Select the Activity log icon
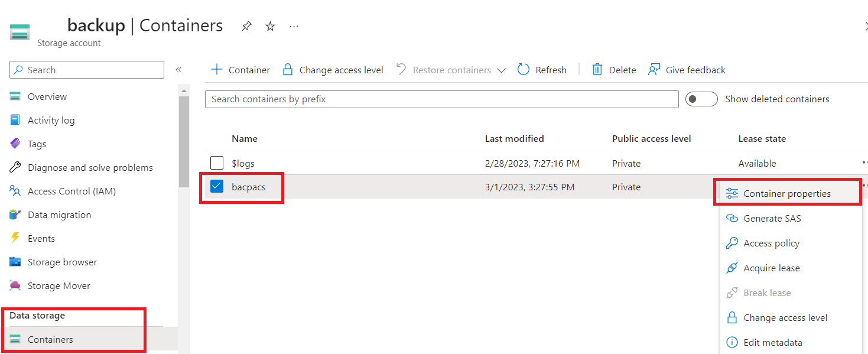868x354 pixels. click(16, 120)
